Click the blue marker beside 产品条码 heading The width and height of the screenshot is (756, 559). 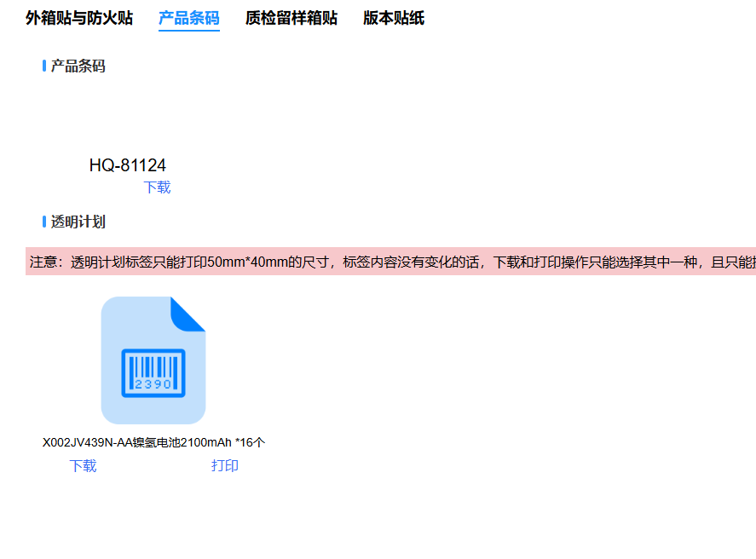coord(44,66)
